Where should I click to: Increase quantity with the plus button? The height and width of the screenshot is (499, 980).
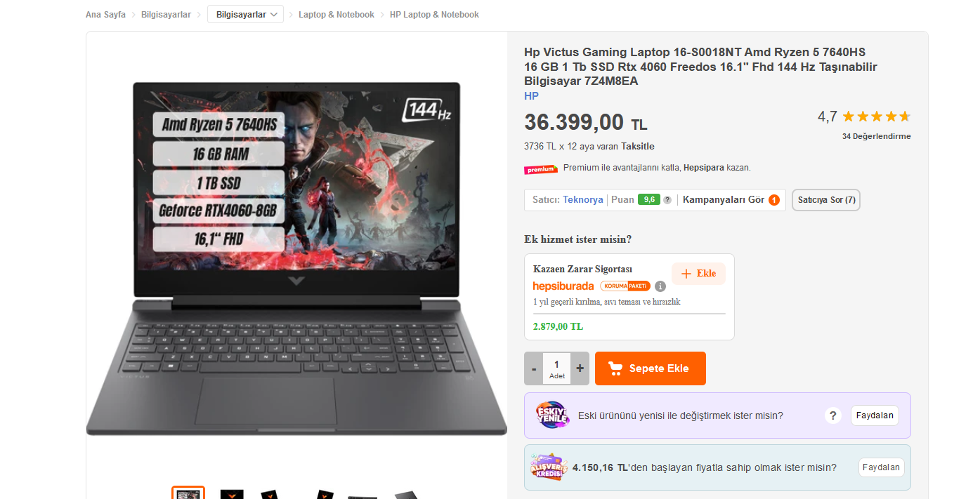coord(580,368)
